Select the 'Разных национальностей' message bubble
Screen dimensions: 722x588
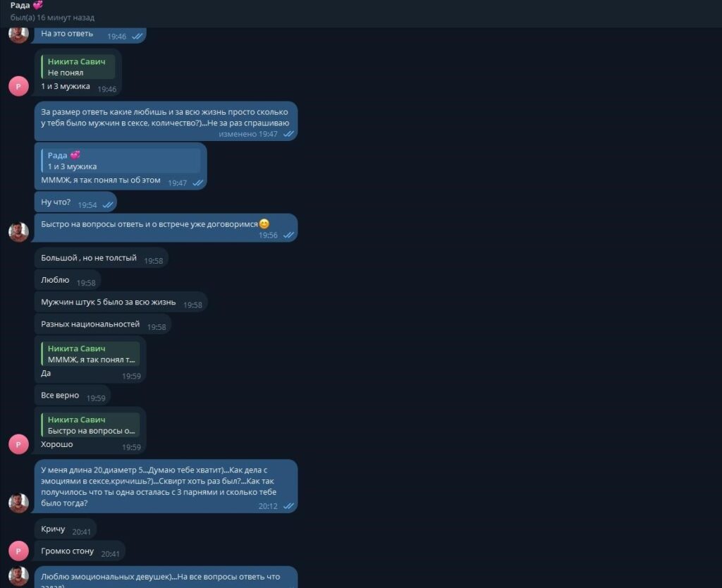pyautogui.click(x=103, y=324)
